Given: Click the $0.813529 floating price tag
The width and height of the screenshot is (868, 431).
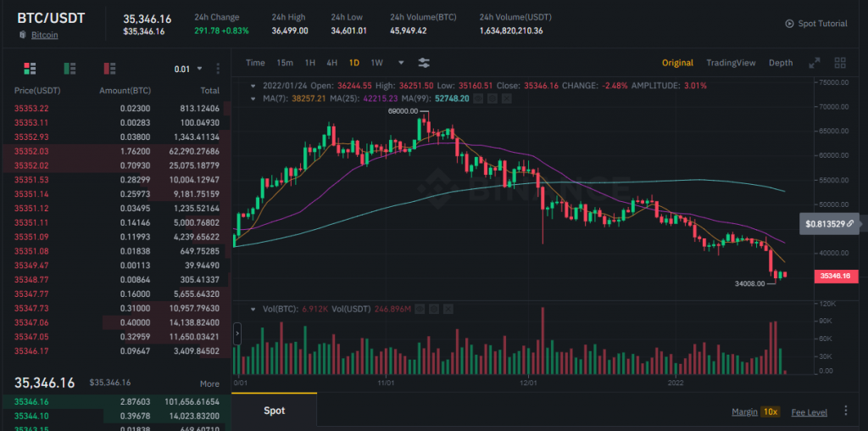Looking at the screenshot, I should click(x=829, y=224).
